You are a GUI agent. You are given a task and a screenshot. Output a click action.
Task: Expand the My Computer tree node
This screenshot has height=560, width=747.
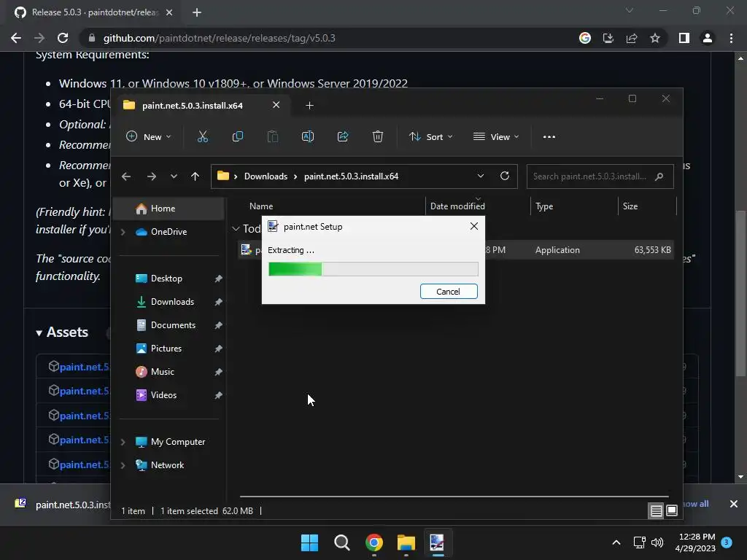[x=123, y=442]
